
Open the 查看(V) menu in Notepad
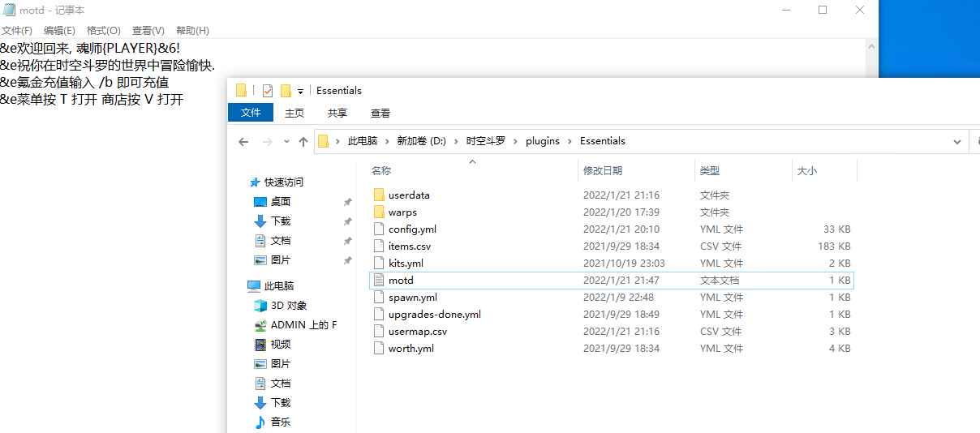(148, 30)
